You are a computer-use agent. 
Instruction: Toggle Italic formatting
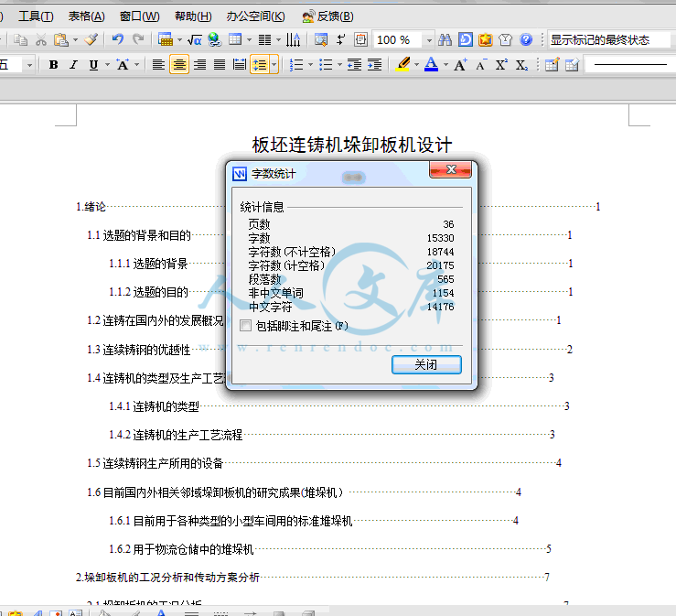74,65
